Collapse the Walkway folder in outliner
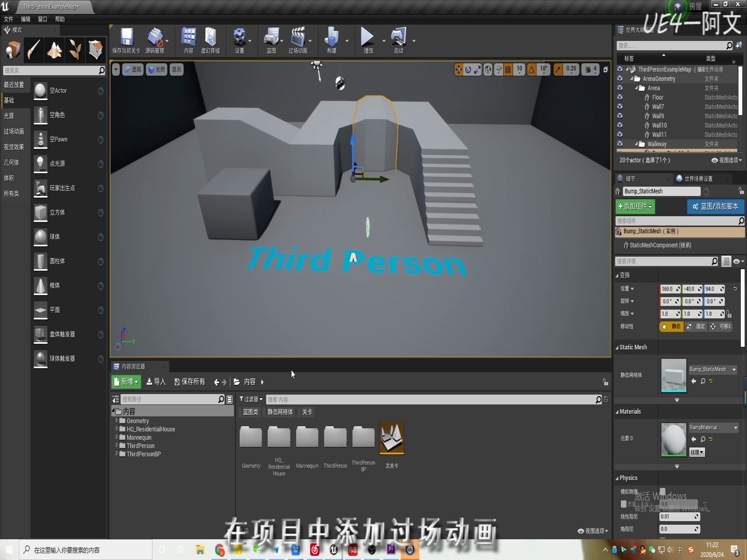The image size is (747, 560). tap(637, 144)
